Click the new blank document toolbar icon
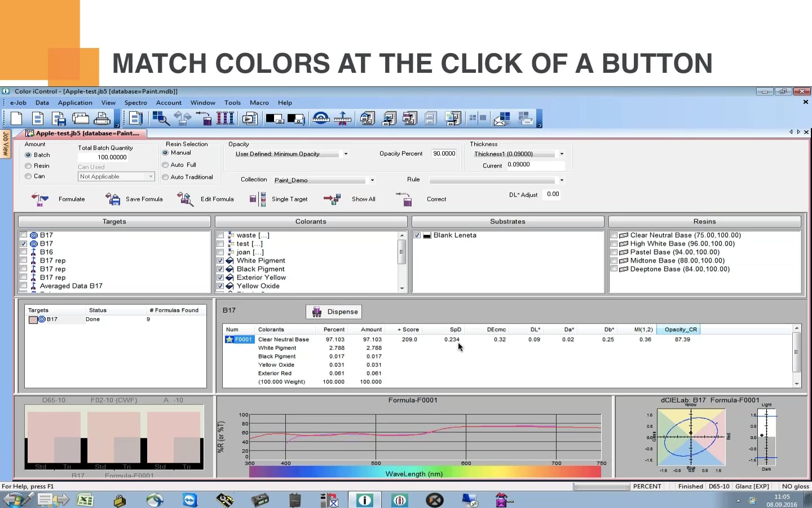The image size is (812, 508). [16, 119]
